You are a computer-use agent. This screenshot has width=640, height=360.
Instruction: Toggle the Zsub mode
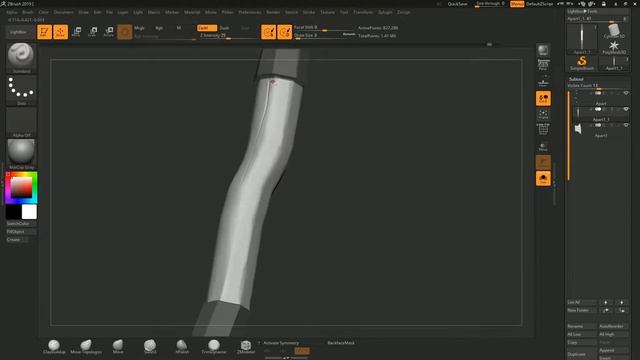(224, 28)
